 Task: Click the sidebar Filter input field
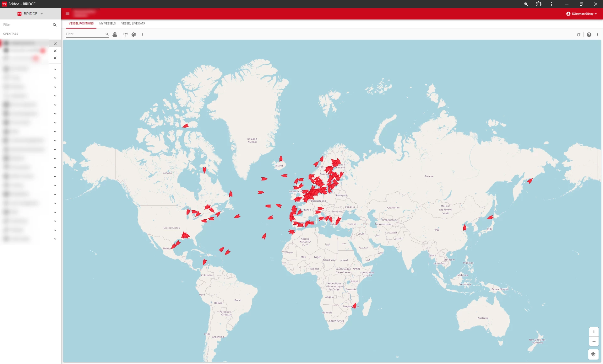27,24
